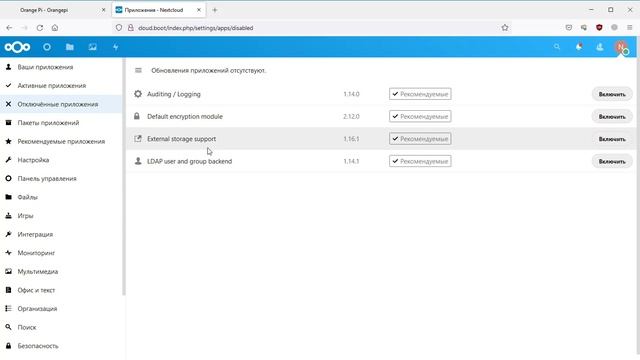Screen dimensions: 640x360
Task: Show the site security lock info
Action: [x=131, y=28]
